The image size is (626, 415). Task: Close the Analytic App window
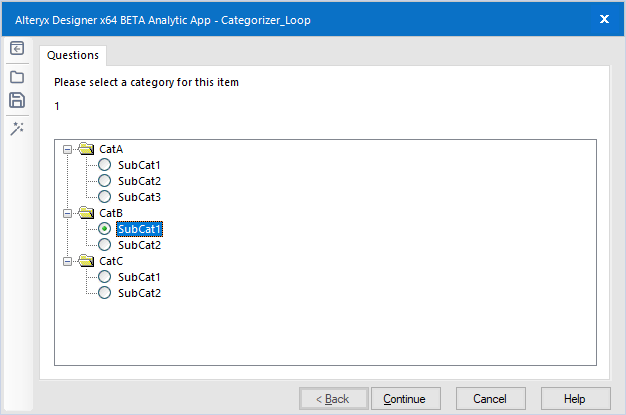coord(604,18)
